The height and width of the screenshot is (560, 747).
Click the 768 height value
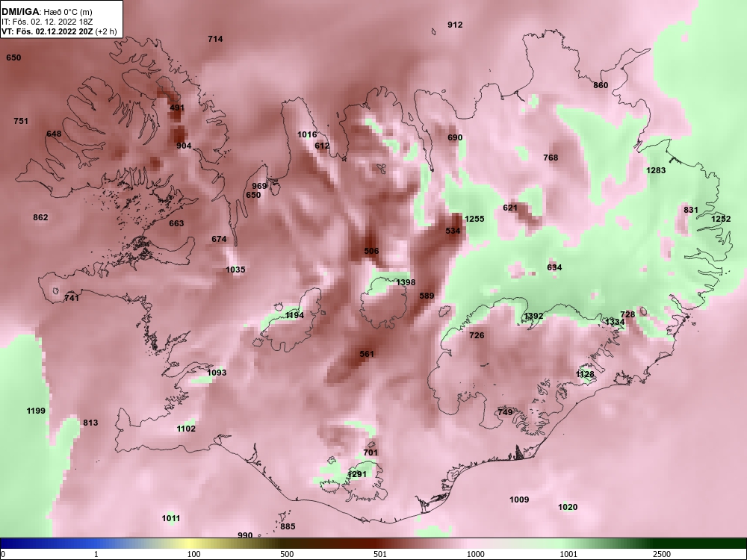pyautogui.click(x=551, y=158)
